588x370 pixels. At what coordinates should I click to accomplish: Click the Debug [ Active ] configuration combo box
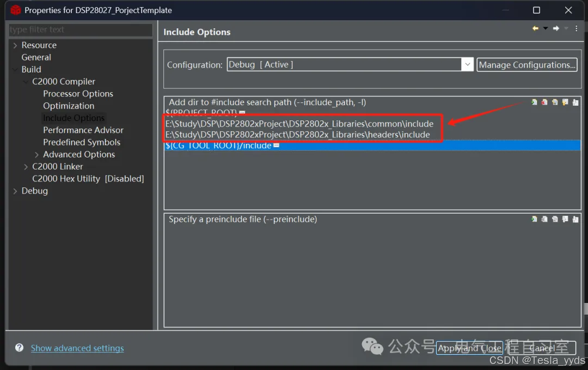[x=350, y=64]
